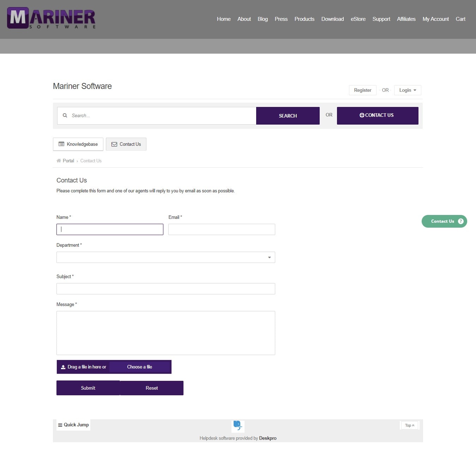Open the Support menu item
Image resolution: width=476 pixels, height=456 pixels.
coord(381,19)
